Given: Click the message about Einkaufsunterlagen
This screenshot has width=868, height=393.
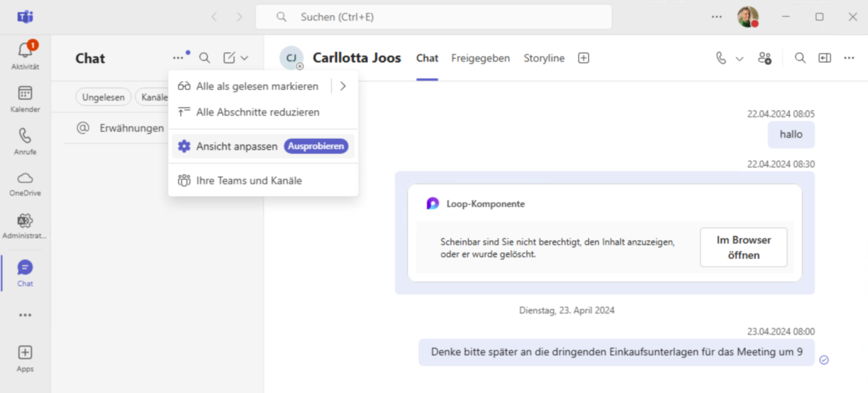Looking at the screenshot, I should (x=616, y=352).
